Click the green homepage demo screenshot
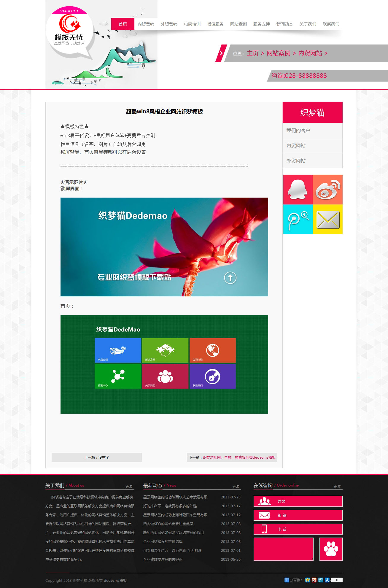This screenshot has height=588, width=388. coord(164,364)
